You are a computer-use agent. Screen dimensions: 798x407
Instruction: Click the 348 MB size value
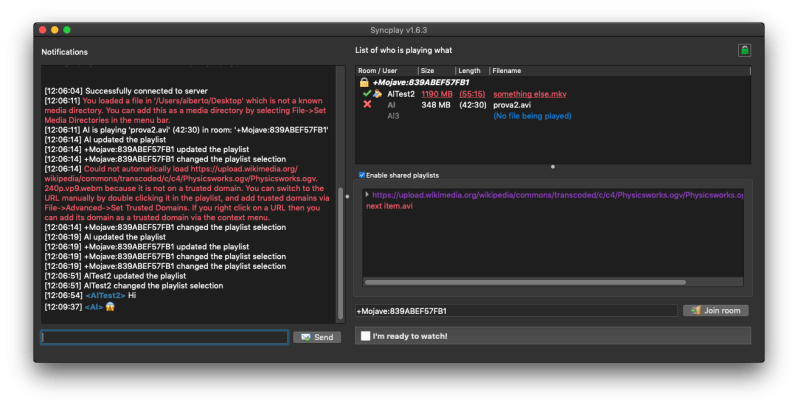pos(437,105)
